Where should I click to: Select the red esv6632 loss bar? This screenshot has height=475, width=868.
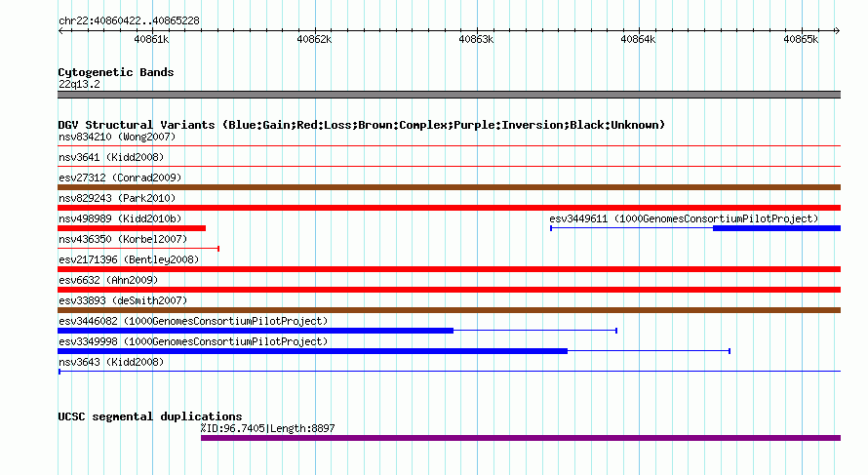[x=449, y=290]
